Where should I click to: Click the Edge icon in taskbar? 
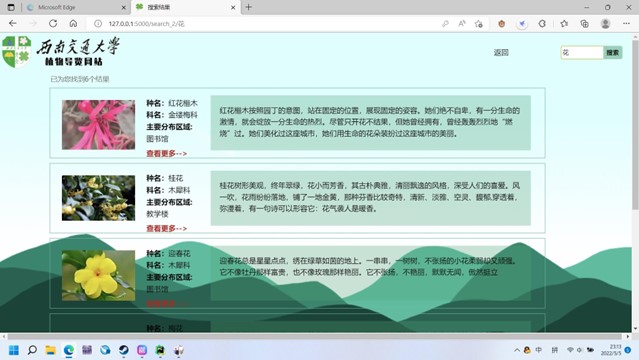(69, 350)
